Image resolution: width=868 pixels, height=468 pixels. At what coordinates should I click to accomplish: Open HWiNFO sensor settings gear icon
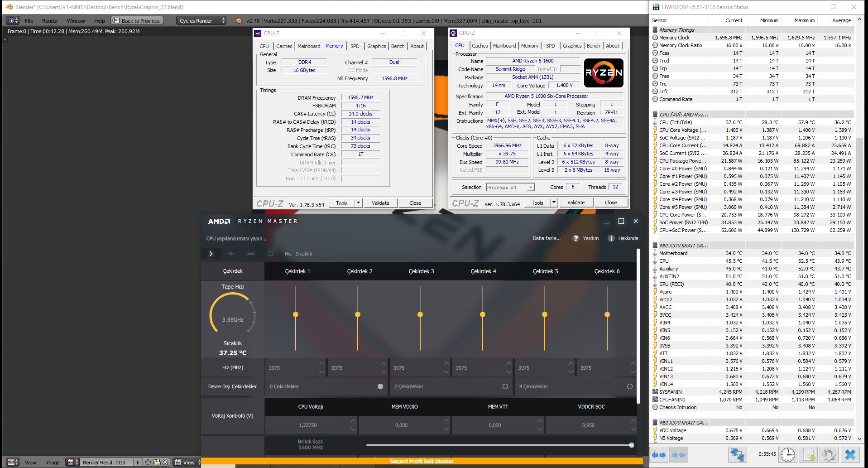coord(829,454)
